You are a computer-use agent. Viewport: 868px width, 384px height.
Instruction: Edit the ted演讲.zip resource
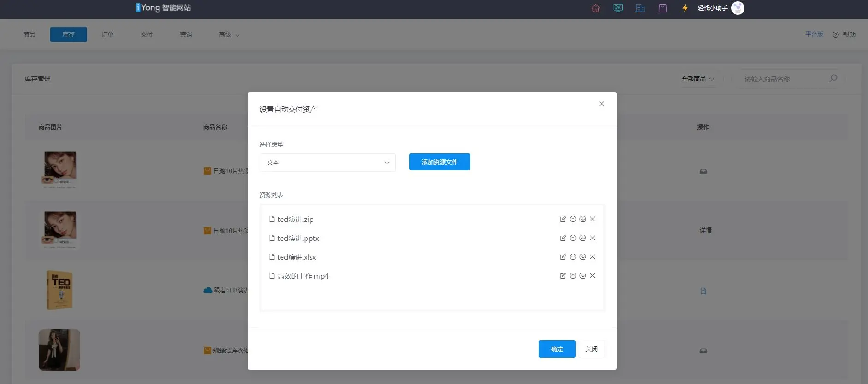click(x=562, y=219)
